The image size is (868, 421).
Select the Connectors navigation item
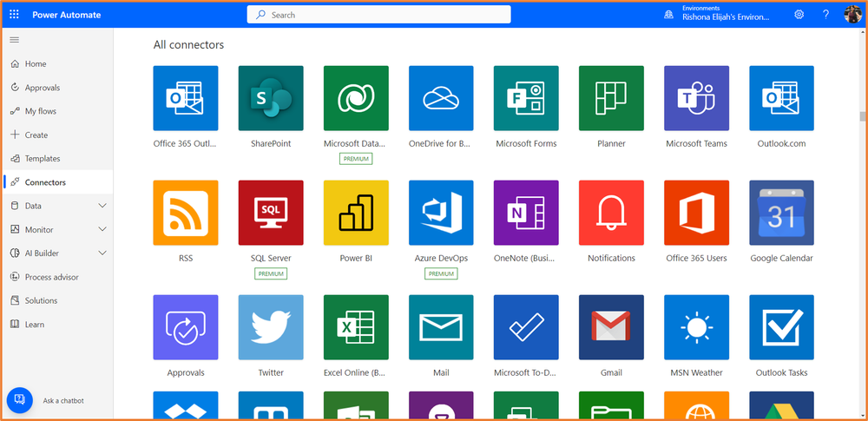pyautogui.click(x=58, y=182)
